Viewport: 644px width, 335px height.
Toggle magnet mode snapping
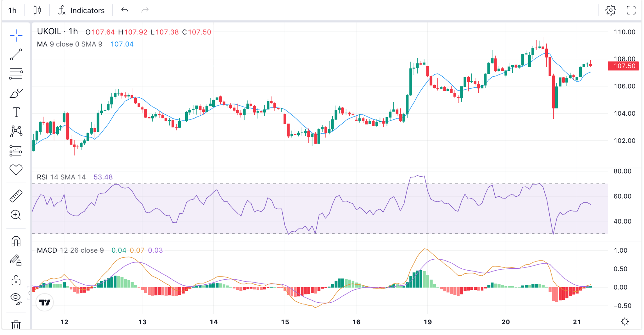16,241
